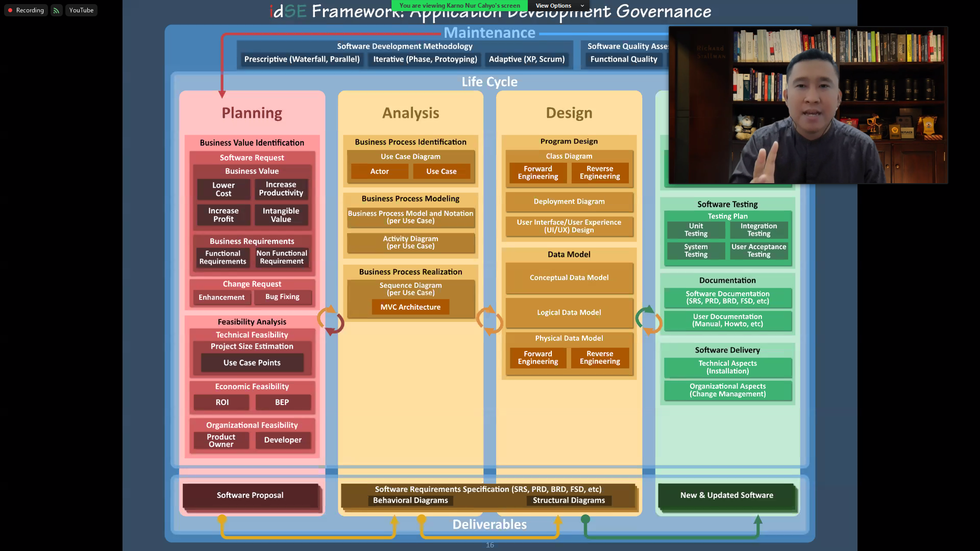Click the cycle arrows between Planning and Analysis
Viewport: 980px width, 551px height.
pos(331,320)
